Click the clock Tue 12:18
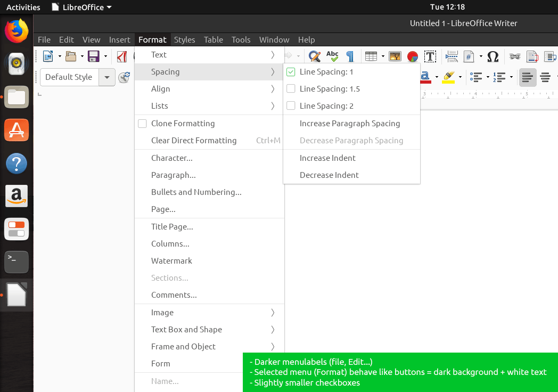Screen dimensions: 558x392 (447, 7)
